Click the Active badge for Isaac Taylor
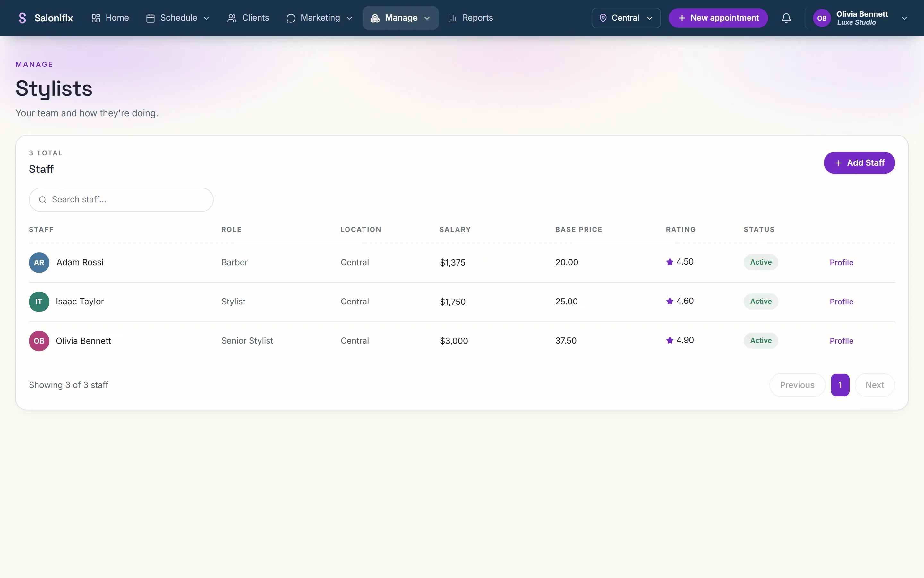This screenshot has height=578, width=924. point(761,301)
